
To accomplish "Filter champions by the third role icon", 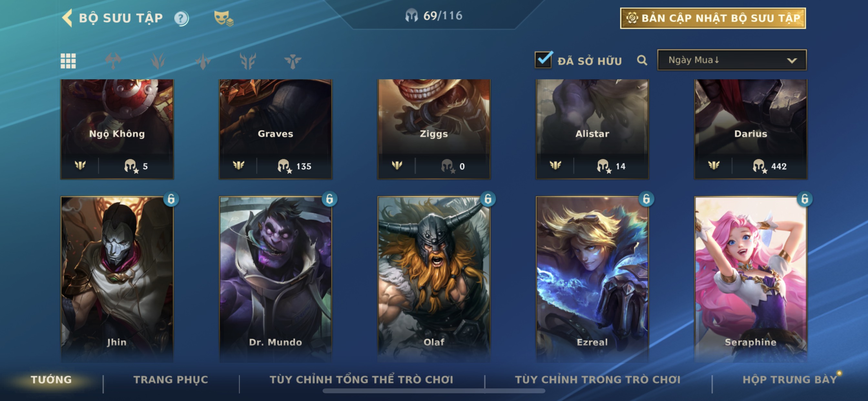I will coord(203,61).
